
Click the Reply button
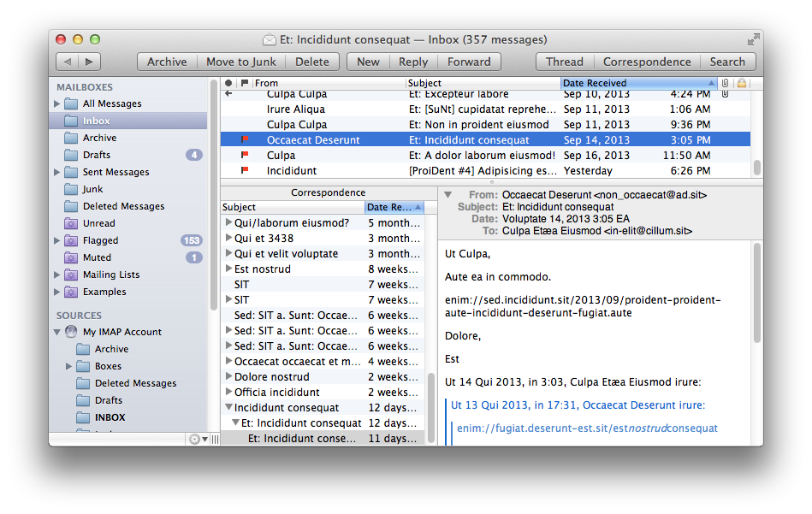coord(413,62)
